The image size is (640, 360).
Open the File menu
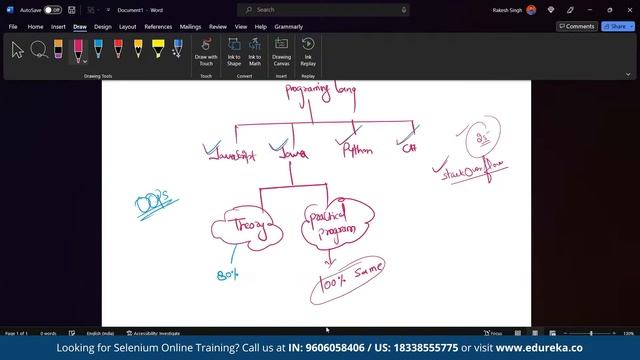(x=13, y=27)
